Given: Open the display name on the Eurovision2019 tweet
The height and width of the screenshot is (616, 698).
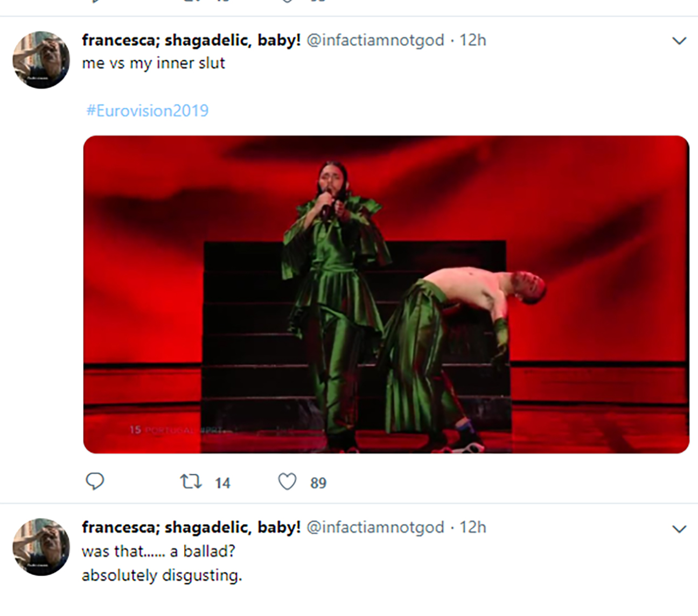Looking at the screenshot, I should click(191, 40).
